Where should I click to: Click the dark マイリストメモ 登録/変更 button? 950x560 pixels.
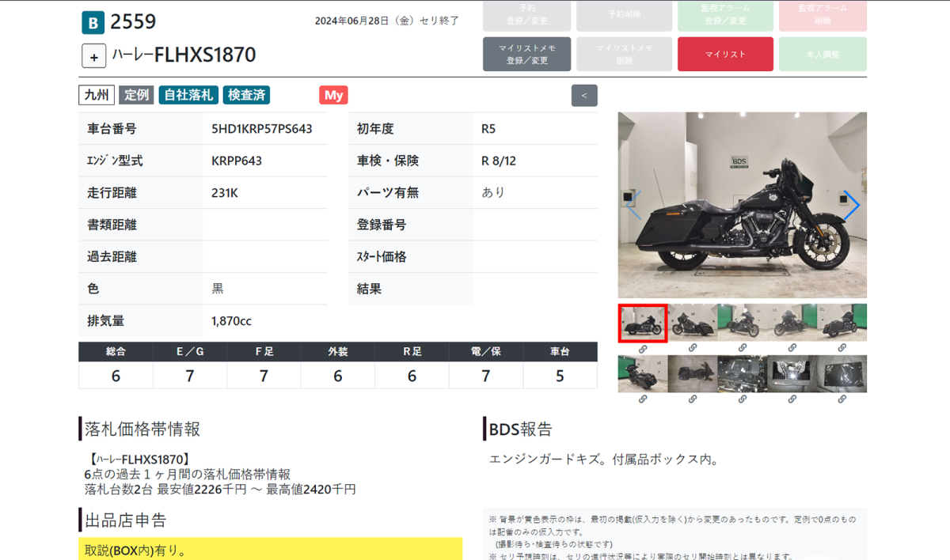pos(526,54)
